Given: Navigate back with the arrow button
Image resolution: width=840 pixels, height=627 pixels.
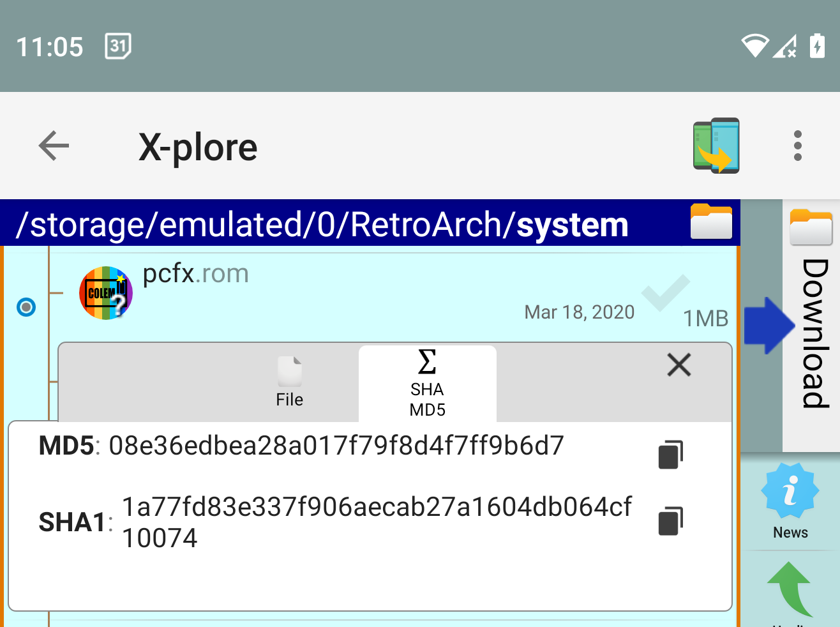Looking at the screenshot, I should [x=54, y=146].
